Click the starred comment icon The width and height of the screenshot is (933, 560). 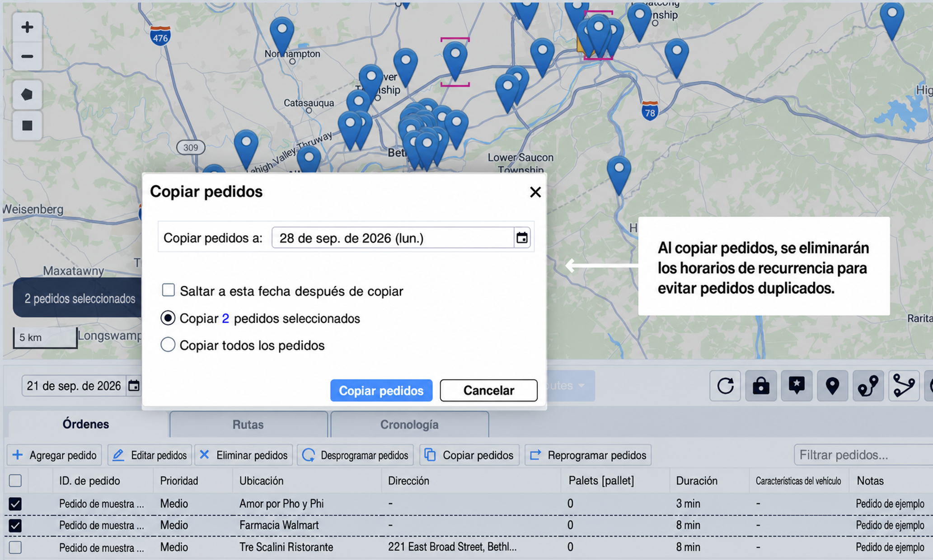[797, 386]
